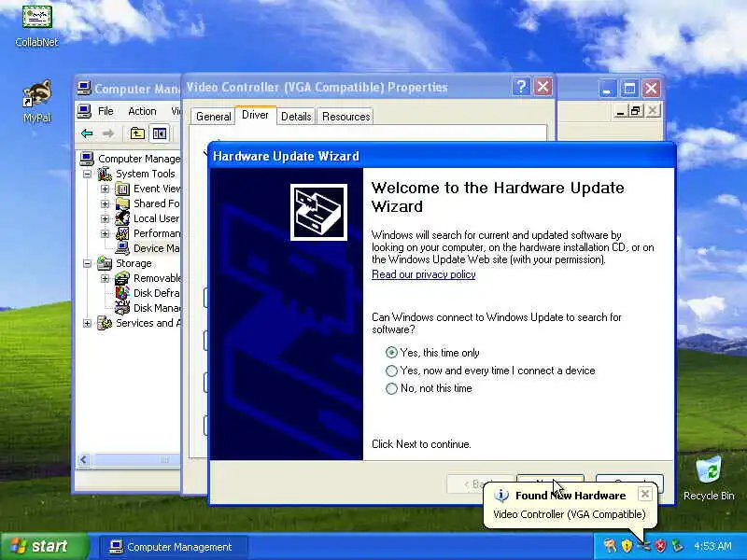
Task: Expand the Performance Logs tree node
Action: click(x=105, y=233)
